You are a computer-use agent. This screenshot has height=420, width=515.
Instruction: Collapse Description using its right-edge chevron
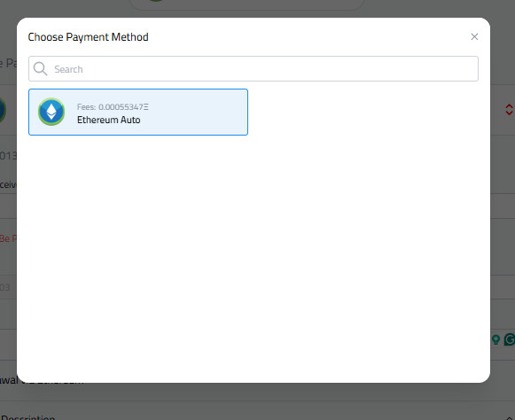[x=510, y=417]
